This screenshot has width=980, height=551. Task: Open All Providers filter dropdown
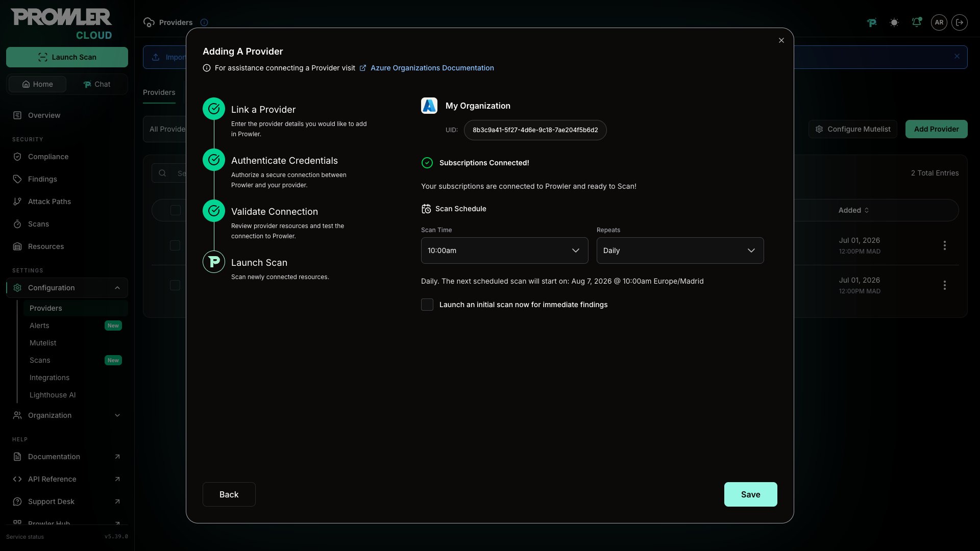[165, 129]
